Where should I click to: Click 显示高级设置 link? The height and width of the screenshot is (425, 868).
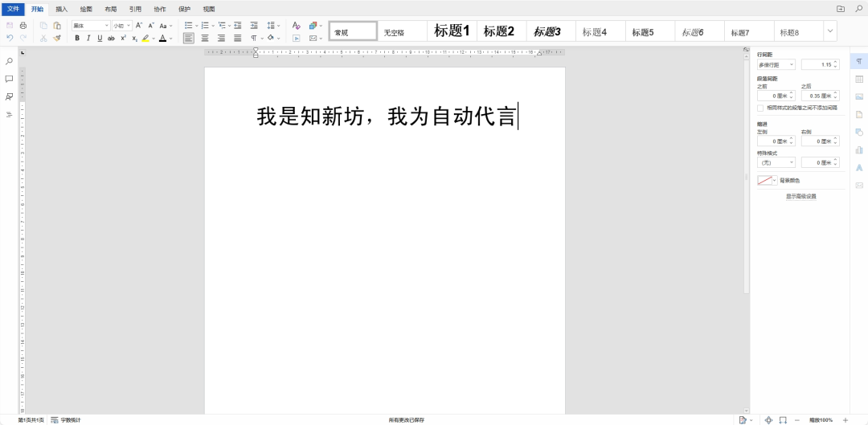pyautogui.click(x=801, y=196)
